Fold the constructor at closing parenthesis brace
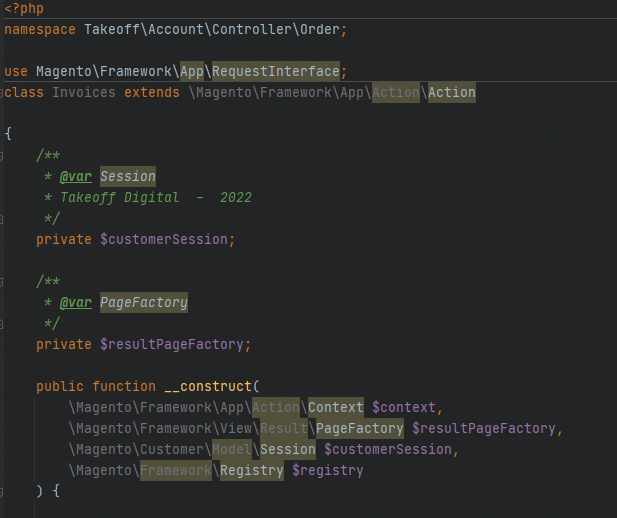This screenshot has width=617, height=518. [1, 491]
